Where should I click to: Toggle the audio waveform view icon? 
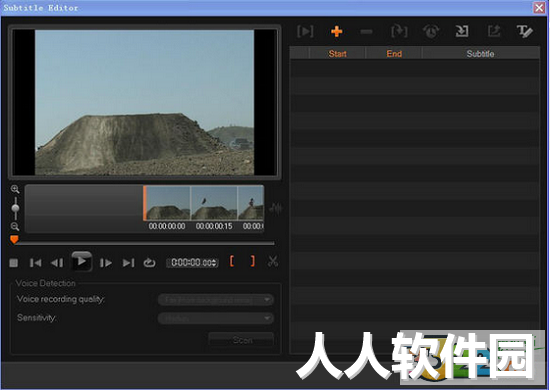[x=276, y=209]
